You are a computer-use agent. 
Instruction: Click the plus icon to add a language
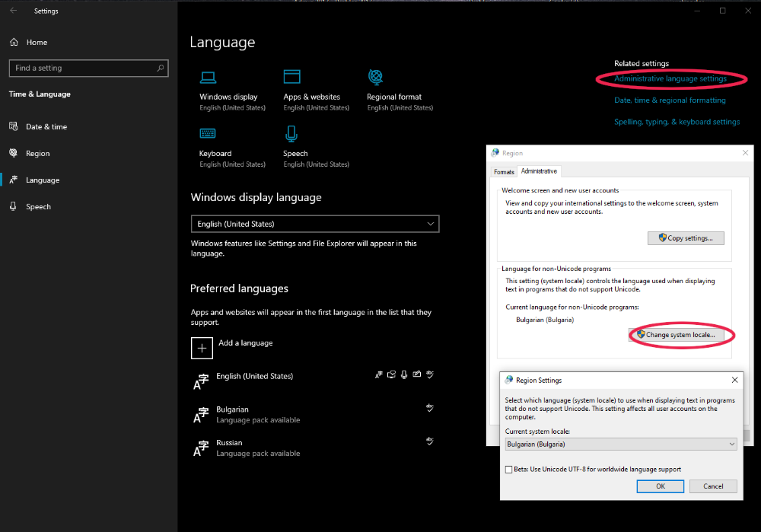click(202, 348)
